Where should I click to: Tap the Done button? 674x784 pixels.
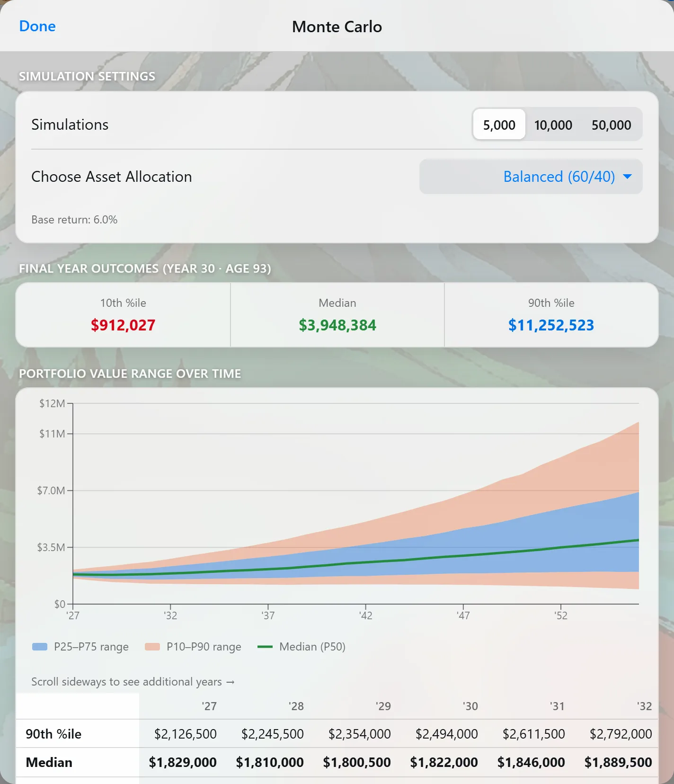point(37,26)
